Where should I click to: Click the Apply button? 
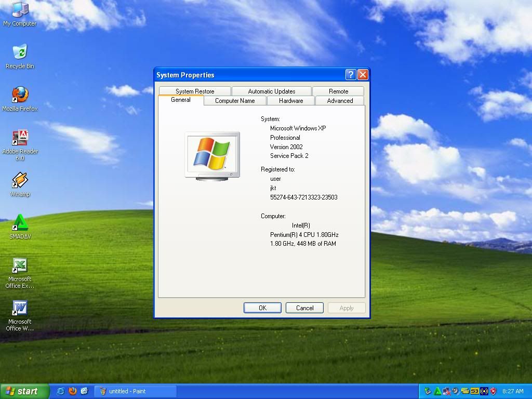(x=347, y=308)
